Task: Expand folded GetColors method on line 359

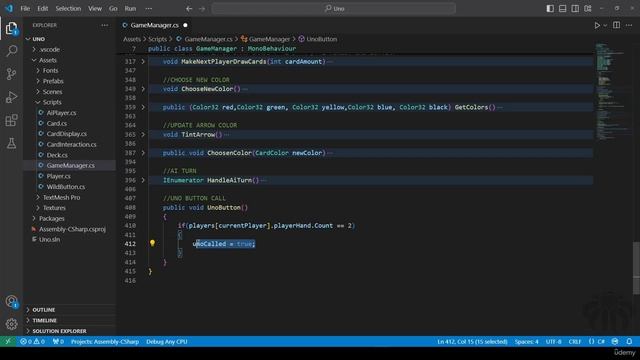Action: tap(143, 107)
